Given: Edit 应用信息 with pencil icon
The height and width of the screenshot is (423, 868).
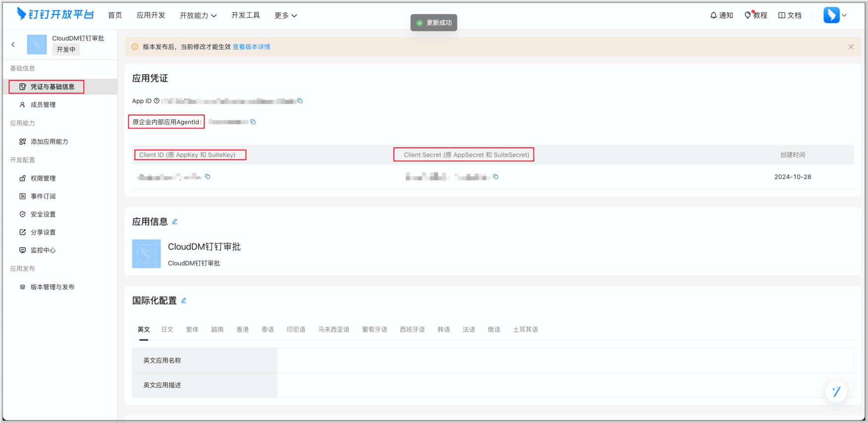Looking at the screenshot, I should tap(175, 222).
